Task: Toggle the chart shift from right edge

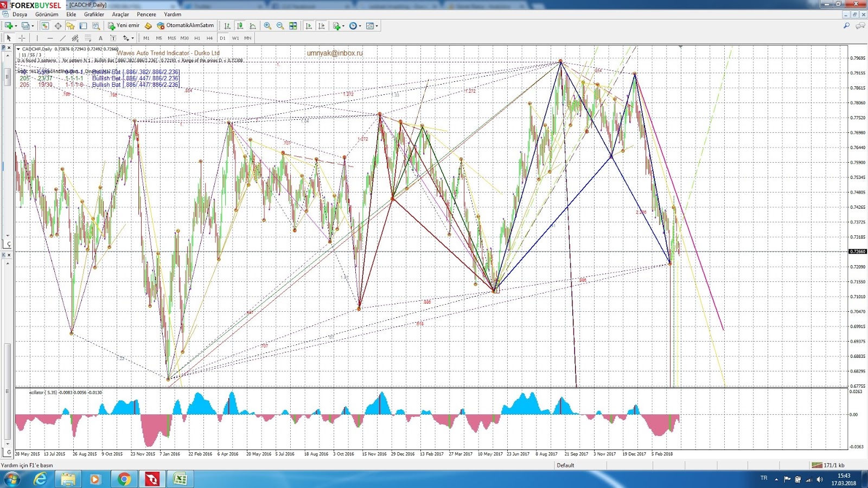Action: pyautogui.click(x=321, y=25)
